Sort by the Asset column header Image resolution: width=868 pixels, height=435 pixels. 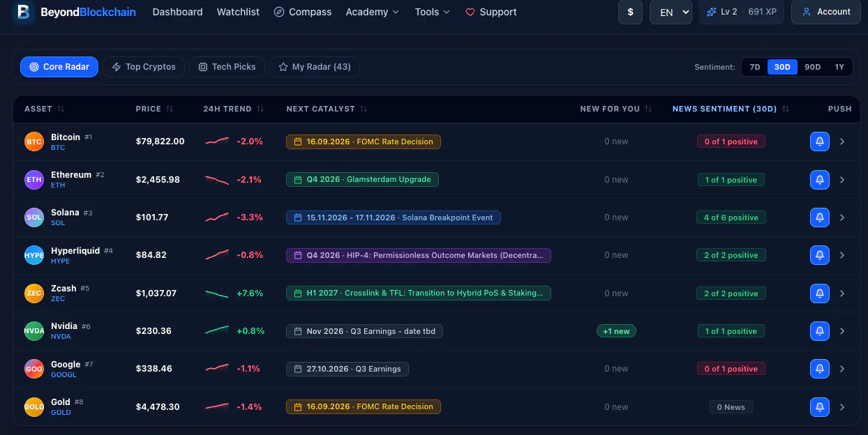tap(44, 109)
